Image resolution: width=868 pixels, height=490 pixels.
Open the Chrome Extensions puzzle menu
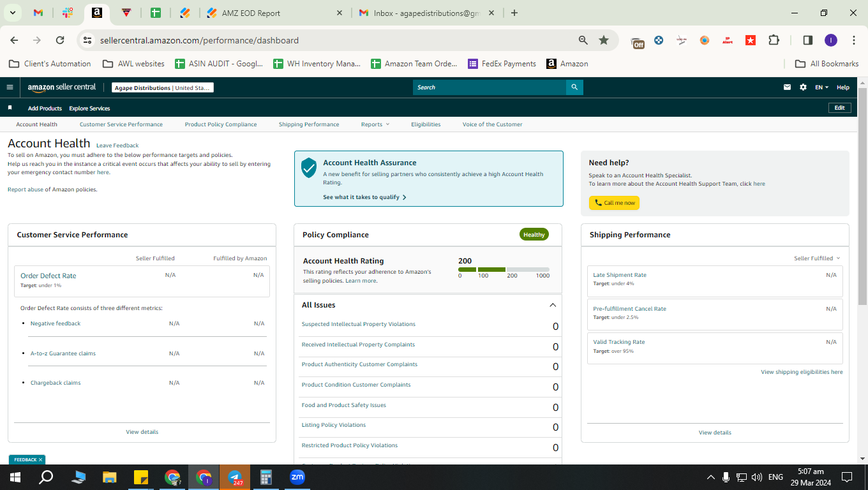(x=774, y=40)
